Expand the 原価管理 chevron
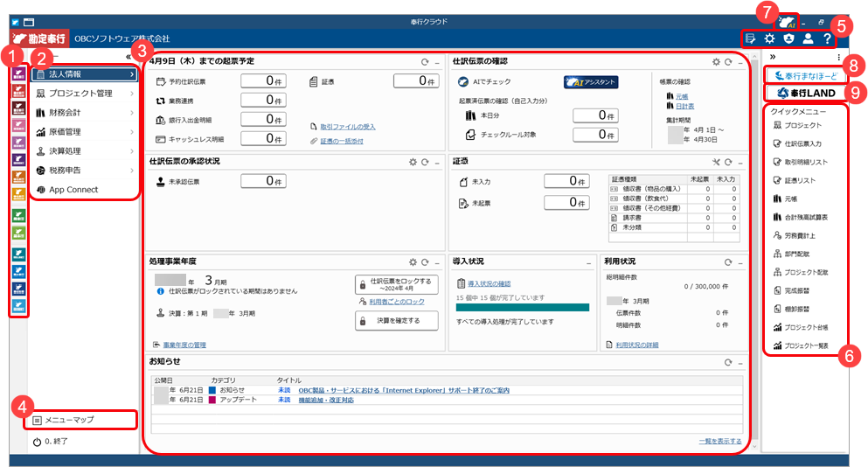 132,132
